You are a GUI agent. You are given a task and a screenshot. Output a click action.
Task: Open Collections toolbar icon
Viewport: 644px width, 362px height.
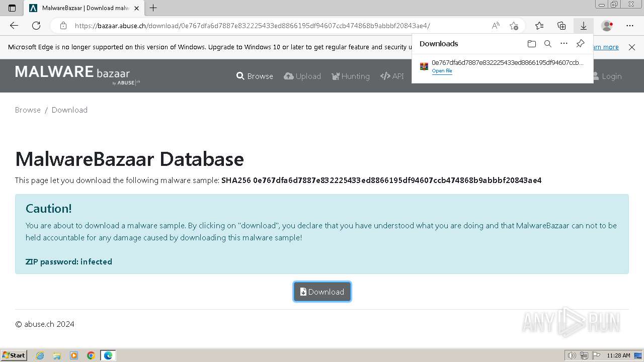click(x=561, y=26)
